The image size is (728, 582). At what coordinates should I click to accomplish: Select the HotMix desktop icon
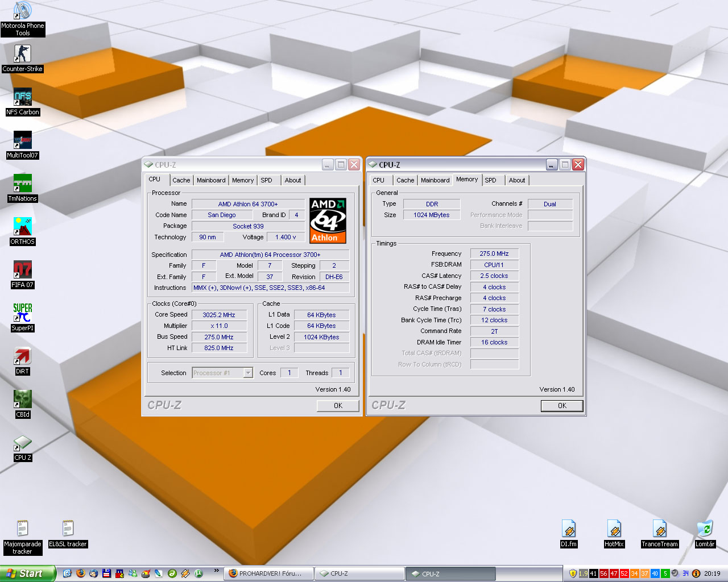(x=614, y=534)
